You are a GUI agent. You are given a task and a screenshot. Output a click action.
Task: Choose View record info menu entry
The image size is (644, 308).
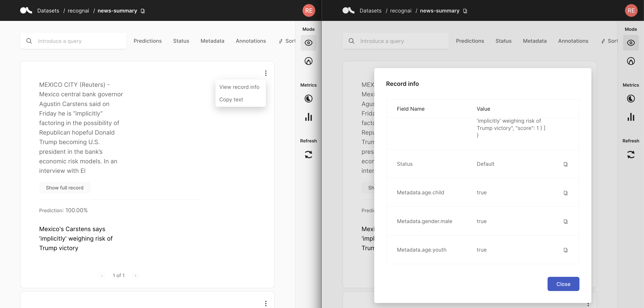(239, 87)
